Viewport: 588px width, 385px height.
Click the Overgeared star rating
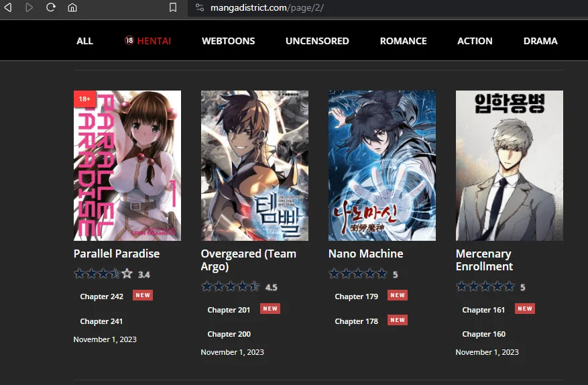pos(230,286)
